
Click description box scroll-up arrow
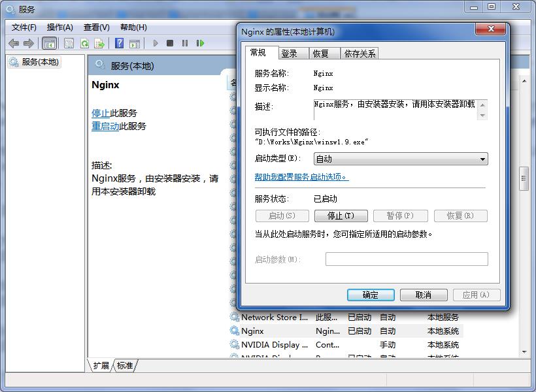coord(482,105)
